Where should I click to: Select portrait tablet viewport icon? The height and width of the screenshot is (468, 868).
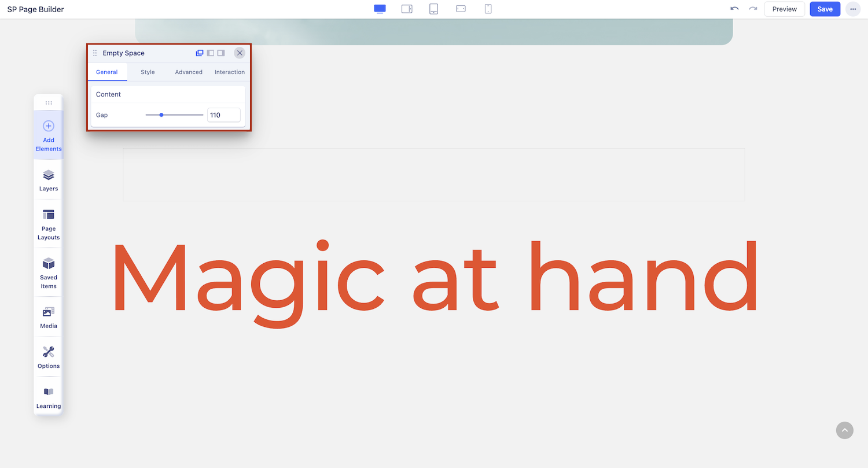pyautogui.click(x=434, y=9)
